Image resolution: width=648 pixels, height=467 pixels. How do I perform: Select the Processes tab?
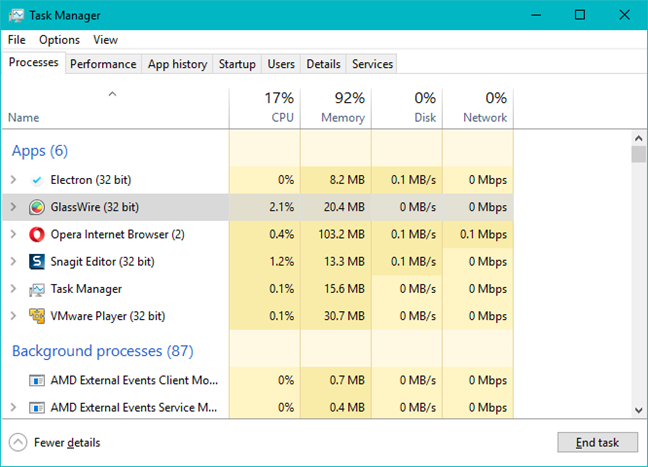tap(33, 62)
